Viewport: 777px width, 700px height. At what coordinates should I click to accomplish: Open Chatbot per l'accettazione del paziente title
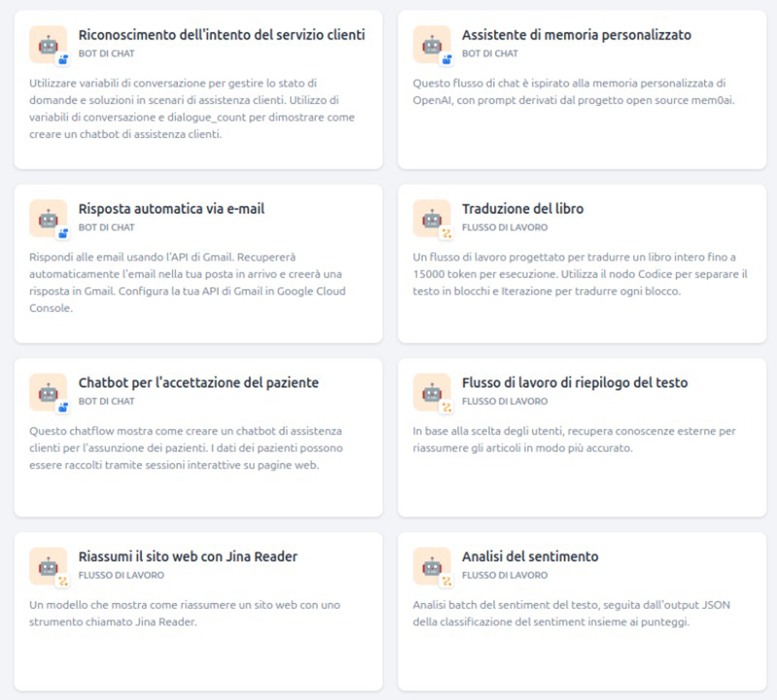(198, 383)
